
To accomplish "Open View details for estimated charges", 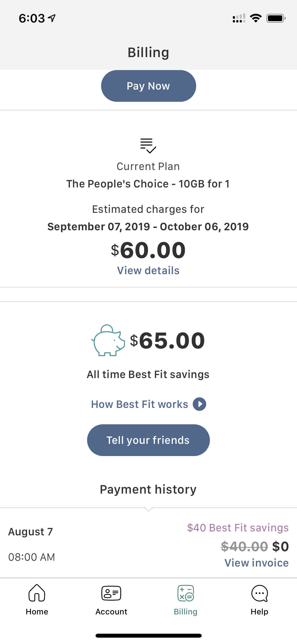I will (148, 270).
